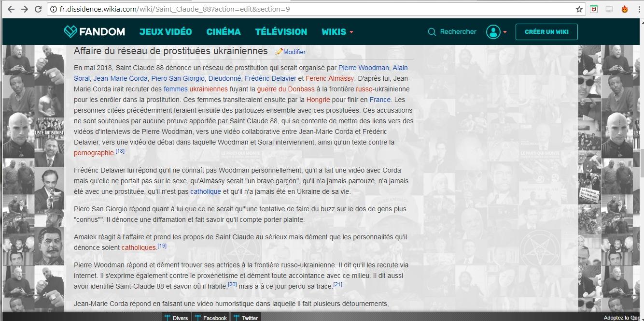Image resolution: width=644 pixels, height=321 pixels.
Task: Click the pencil edit icon beside Modifier
Action: pos(279,52)
